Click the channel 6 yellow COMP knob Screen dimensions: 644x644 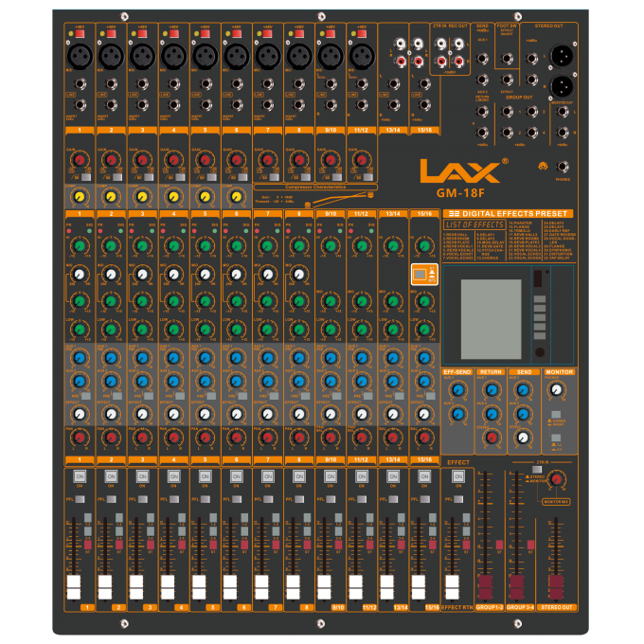click(x=236, y=197)
